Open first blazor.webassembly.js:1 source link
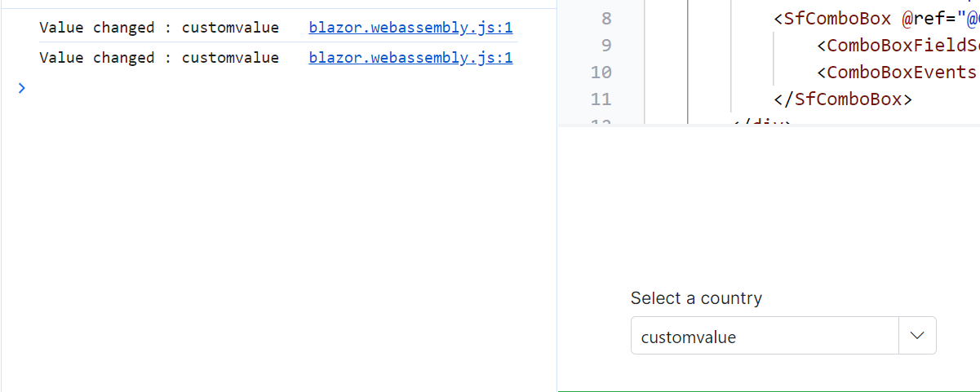 (x=410, y=28)
